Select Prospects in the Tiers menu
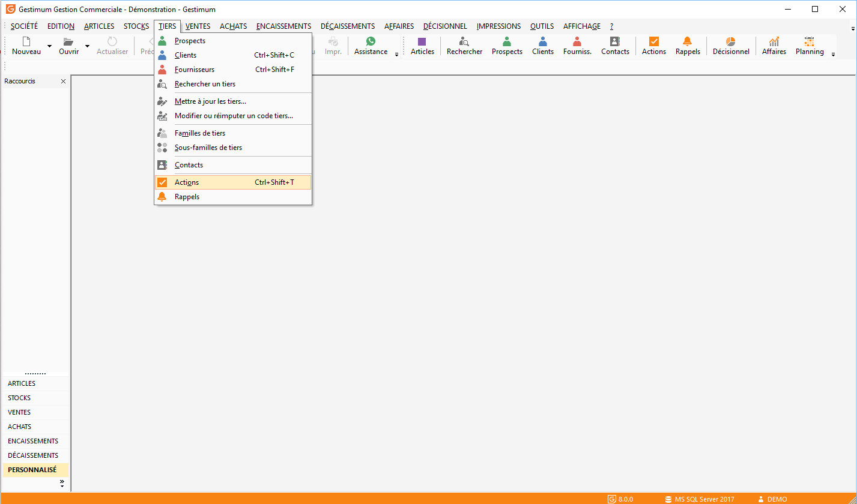The height and width of the screenshot is (504, 857). tap(233, 41)
